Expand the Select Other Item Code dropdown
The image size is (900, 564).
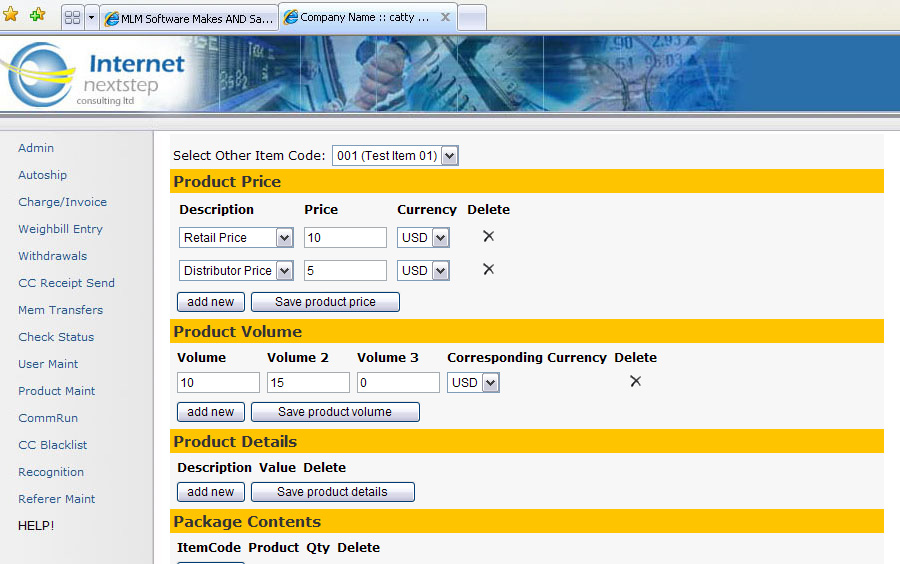[449, 155]
